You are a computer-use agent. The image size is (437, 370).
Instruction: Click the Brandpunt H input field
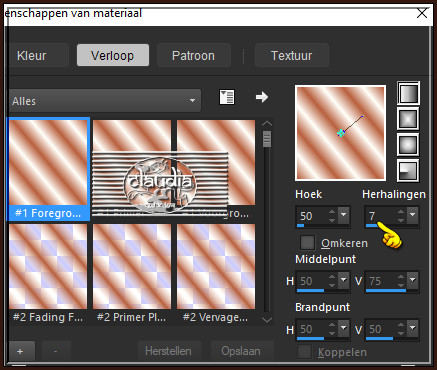[x=312, y=329]
